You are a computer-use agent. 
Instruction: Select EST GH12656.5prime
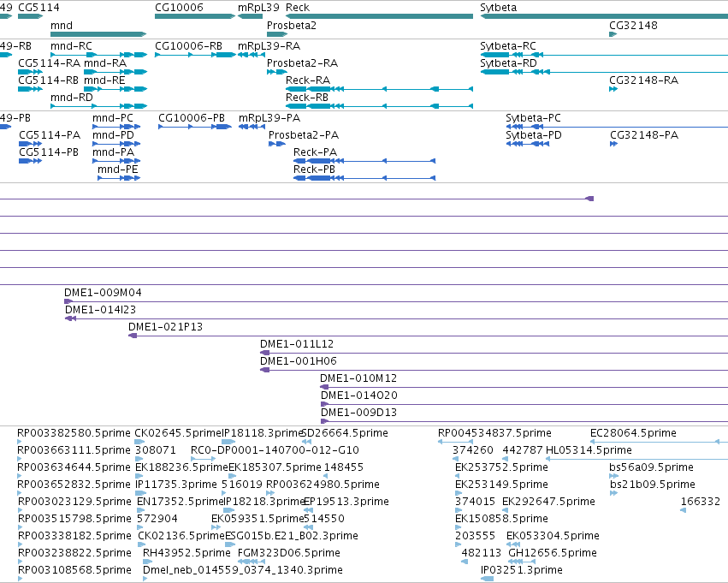[553, 553]
